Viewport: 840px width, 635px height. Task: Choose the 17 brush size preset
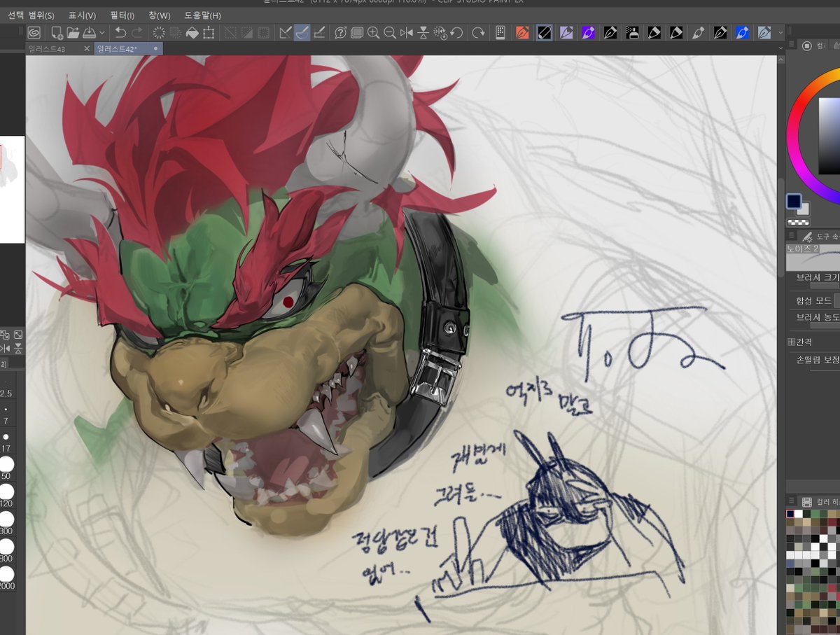pos(6,441)
